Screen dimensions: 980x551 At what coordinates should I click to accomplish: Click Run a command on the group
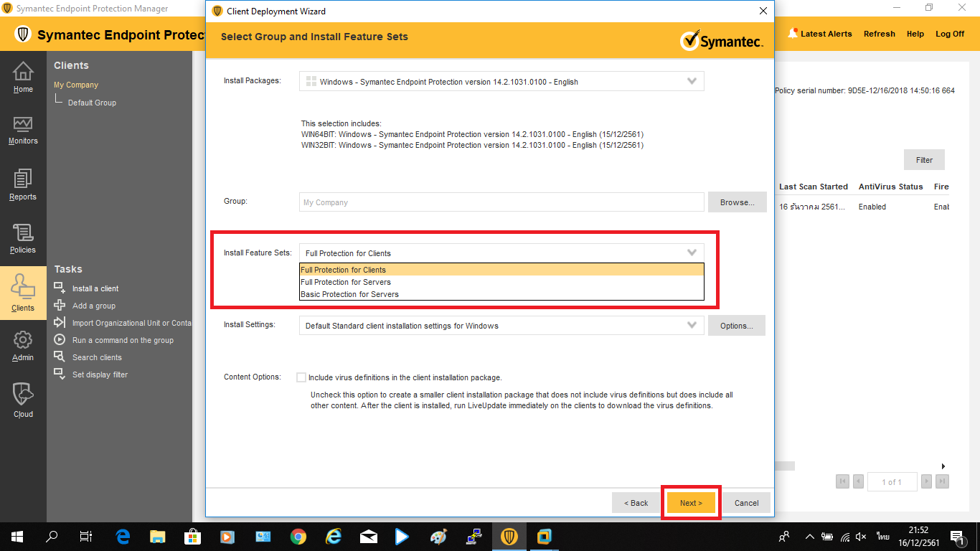click(123, 340)
